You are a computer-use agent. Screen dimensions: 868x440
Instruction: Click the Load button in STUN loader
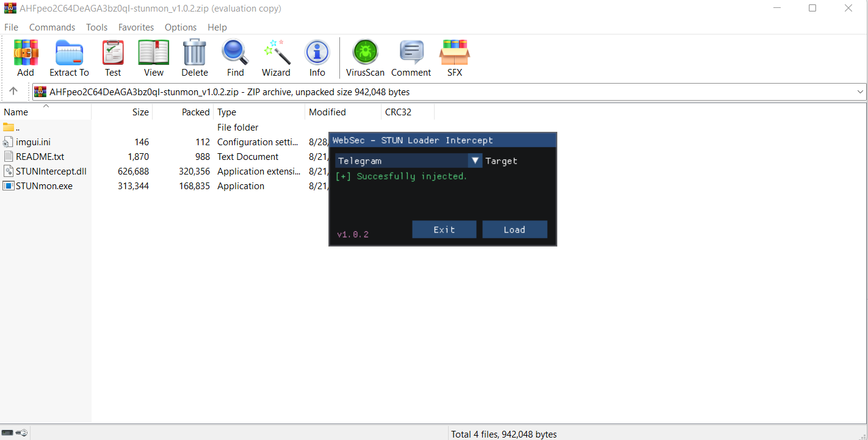click(x=515, y=229)
